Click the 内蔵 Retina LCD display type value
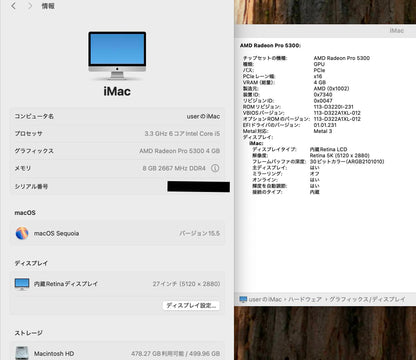The width and height of the screenshot is (416, 360). coord(329,149)
